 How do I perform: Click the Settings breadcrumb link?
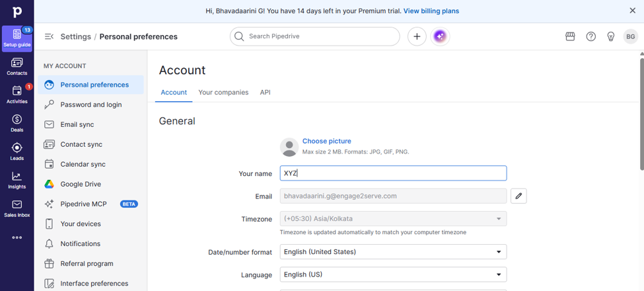(75, 36)
